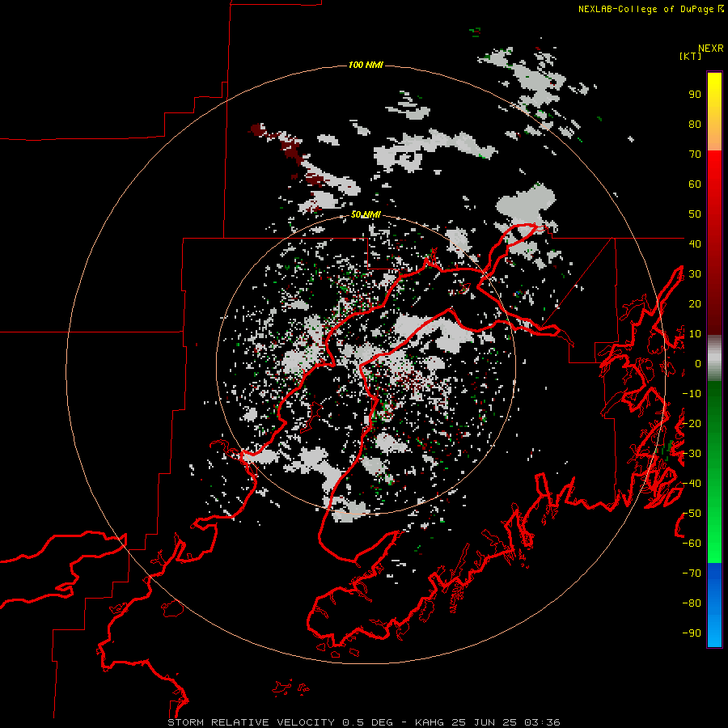This screenshot has height=728, width=728.
Task: Click the -80 value on the velocity scale
Action: (x=692, y=603)
